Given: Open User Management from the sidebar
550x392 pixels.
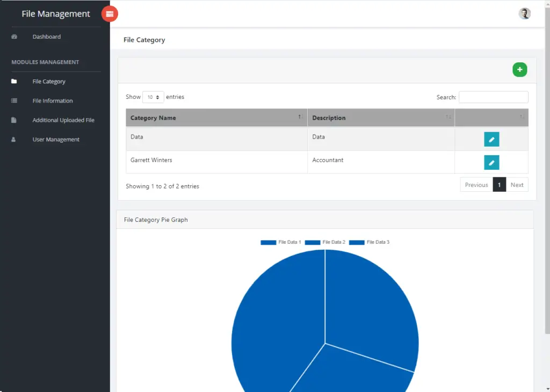Looking at the screenshot, I should pyautogui.click(x=55, y=139).
